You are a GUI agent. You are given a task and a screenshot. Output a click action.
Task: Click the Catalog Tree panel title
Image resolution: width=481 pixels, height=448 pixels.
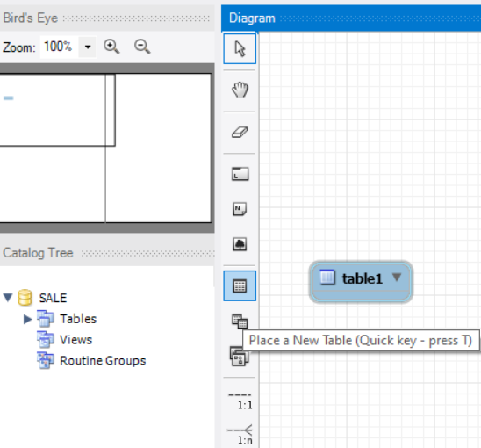click(x=38, y=253)
